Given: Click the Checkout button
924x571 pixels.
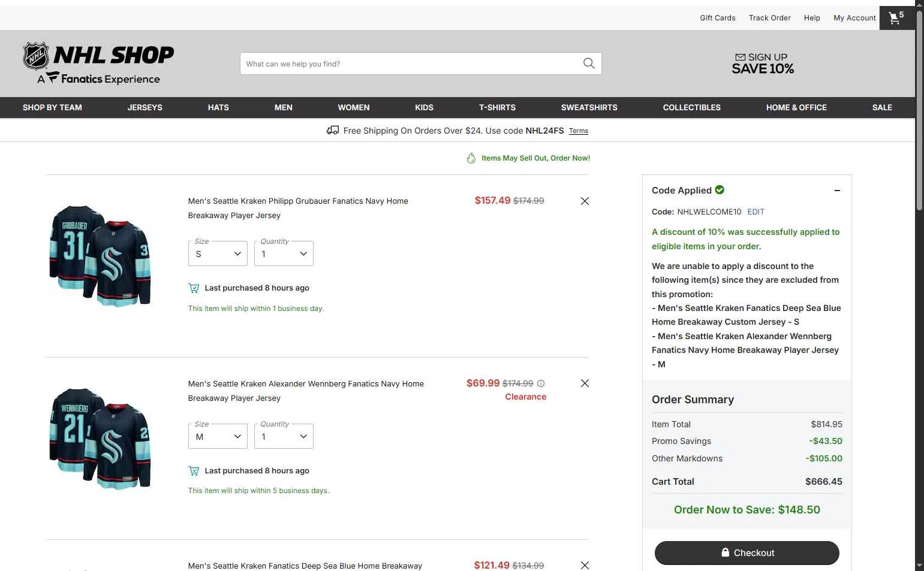Looking at the screenshot, I should 747,553.
